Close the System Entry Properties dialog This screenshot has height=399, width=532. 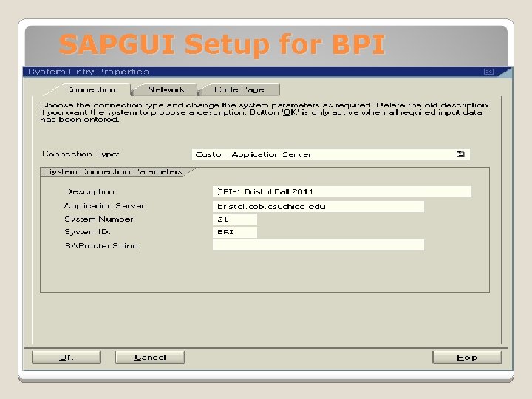pos(488,72)
